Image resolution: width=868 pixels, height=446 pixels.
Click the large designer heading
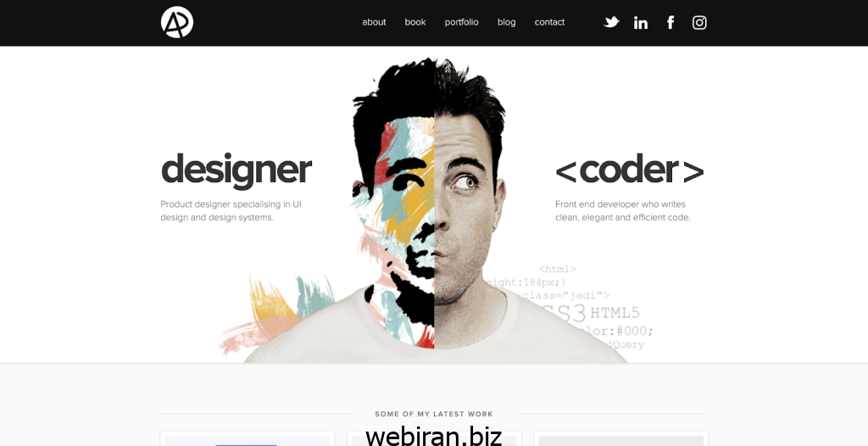236,170
